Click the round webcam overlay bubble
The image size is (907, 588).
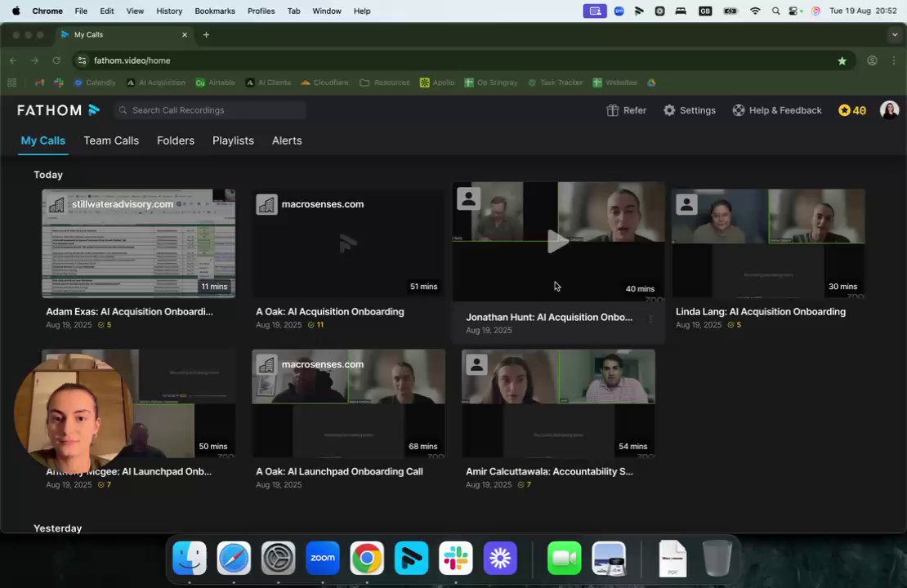coord(74,414)
